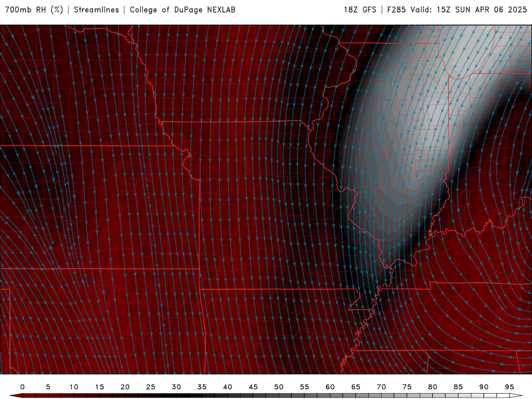Viewport: 532px width, 399px height.
Task: Click the "50" label on the color scale
Action: click(279, 387)
